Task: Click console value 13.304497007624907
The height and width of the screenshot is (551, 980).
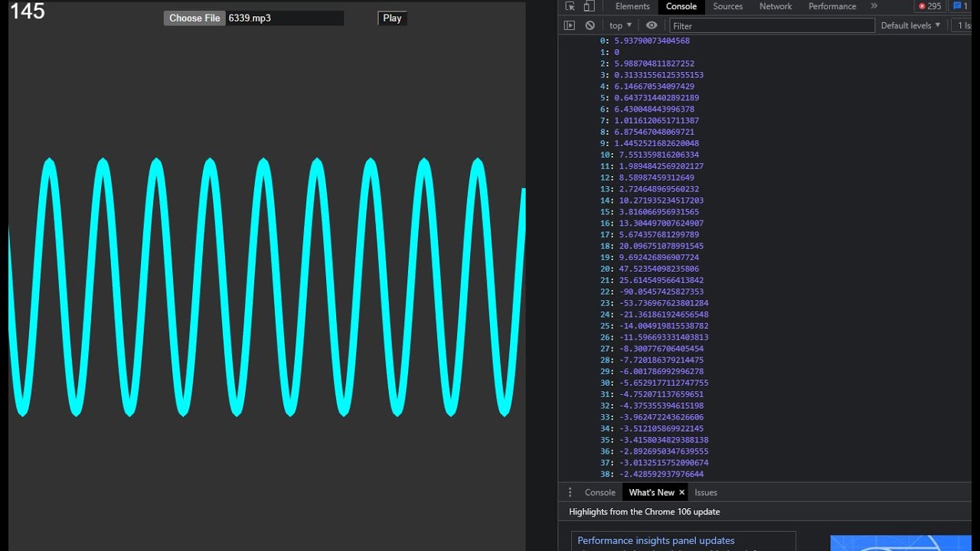Action: click(661, 223)
